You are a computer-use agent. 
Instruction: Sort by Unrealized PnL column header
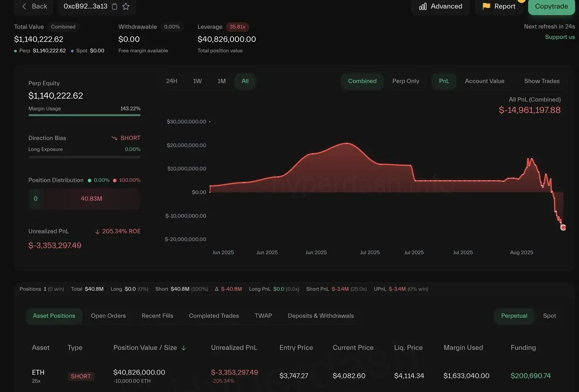click(234, 348)
